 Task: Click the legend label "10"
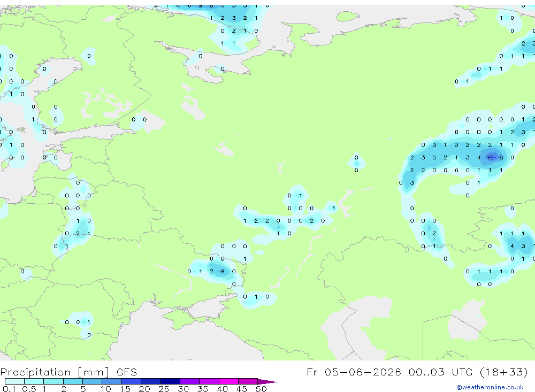pyautogui.click(x=106, y=389)
